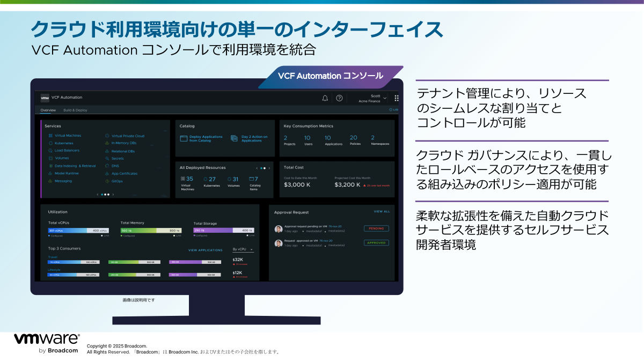Click the Volumes service icon

coord(50,158)
